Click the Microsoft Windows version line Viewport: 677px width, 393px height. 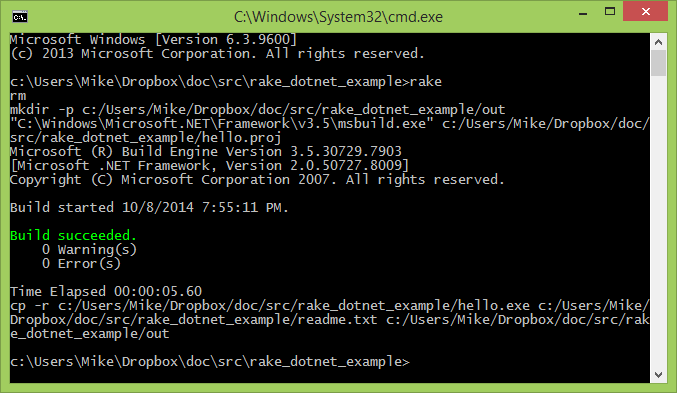click(x=153, y=40)
